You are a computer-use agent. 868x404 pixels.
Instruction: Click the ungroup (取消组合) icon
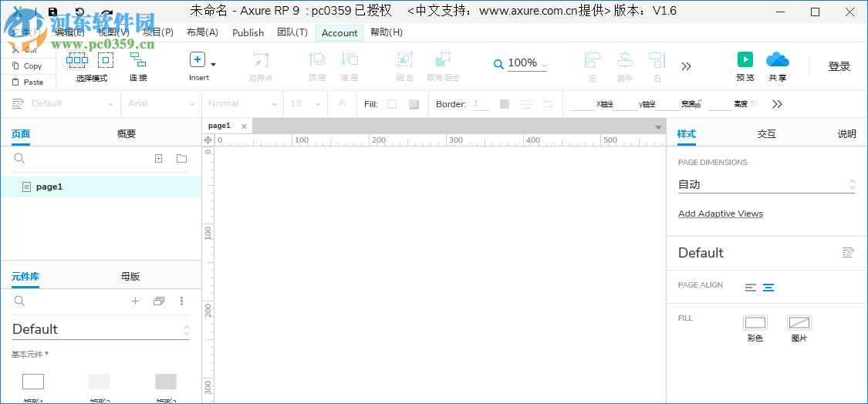click(443, 60)
